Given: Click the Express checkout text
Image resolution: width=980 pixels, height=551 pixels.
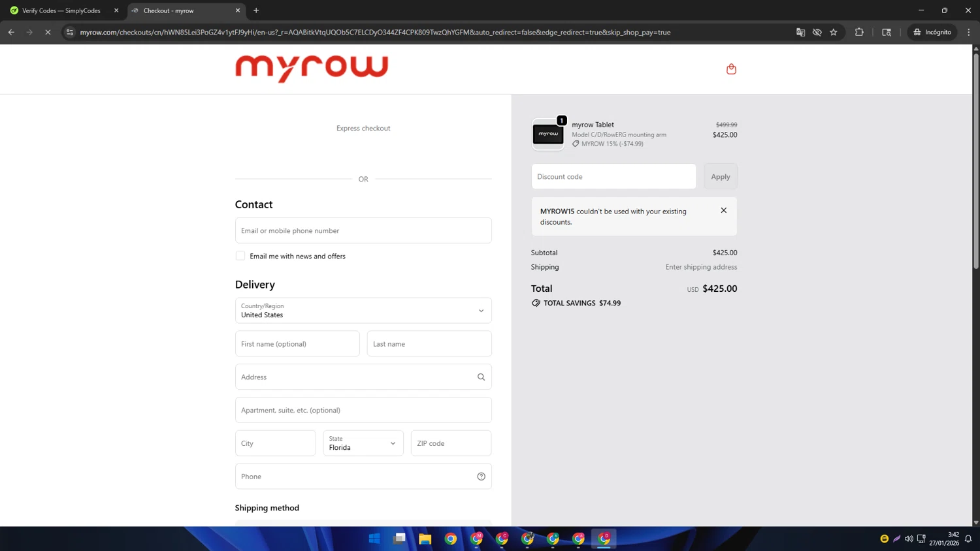Looking at the screenshot, I should coord(363,128).
